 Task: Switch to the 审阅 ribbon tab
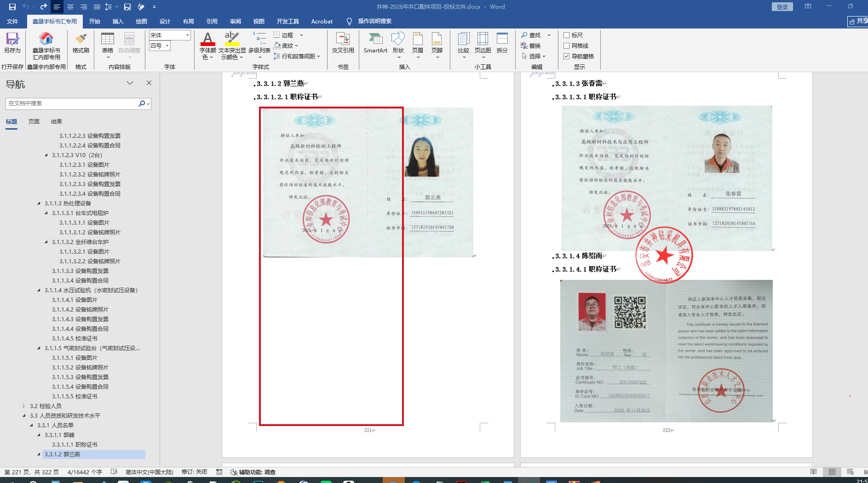(235, 22)
